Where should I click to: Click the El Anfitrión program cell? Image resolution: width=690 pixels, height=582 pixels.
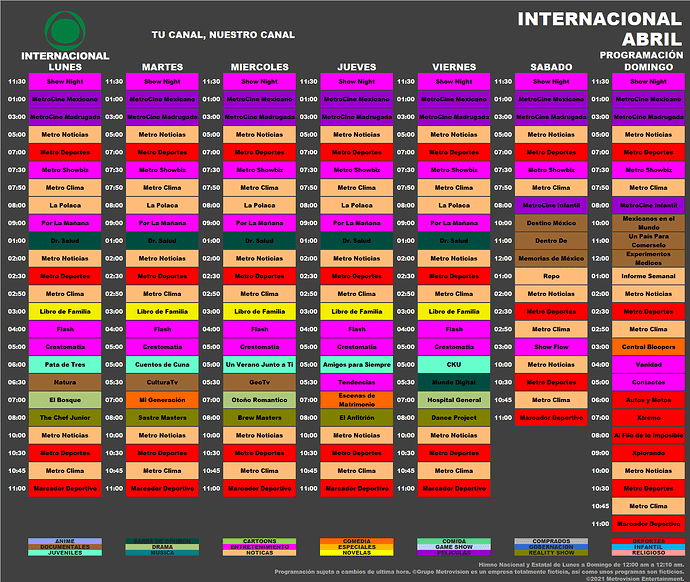[x=357, y=417]
